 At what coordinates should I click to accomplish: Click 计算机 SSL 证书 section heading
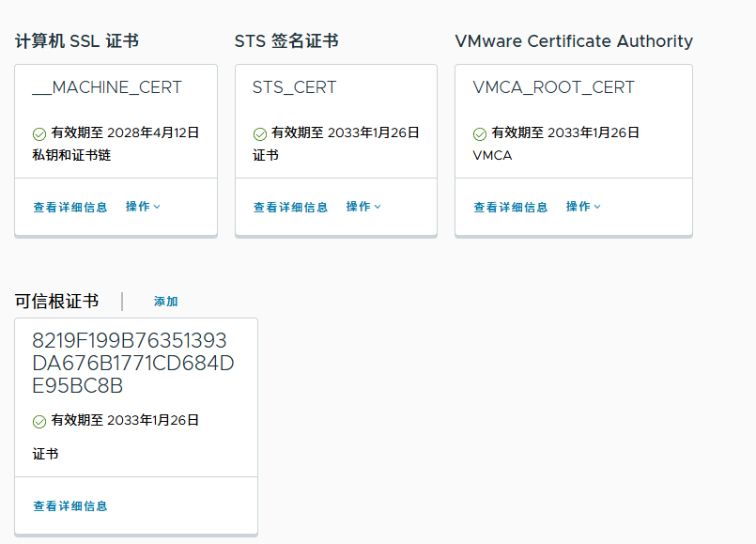click(77, 41)
